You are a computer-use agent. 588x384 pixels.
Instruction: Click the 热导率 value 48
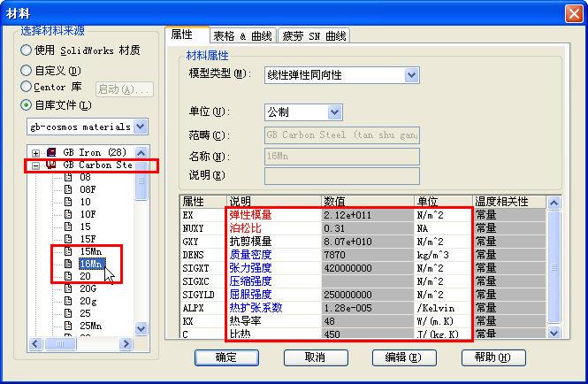click(x=368, y=321)
